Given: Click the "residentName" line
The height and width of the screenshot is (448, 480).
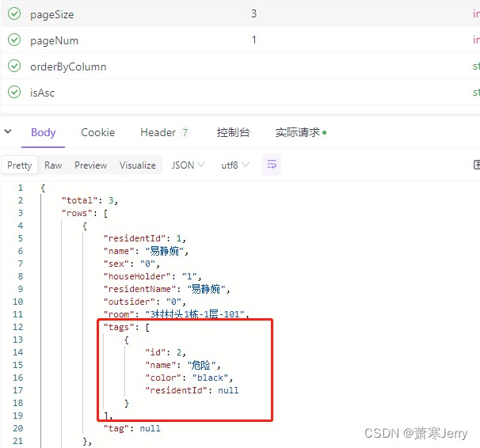Looking at the screenshot, I should tap(167, 289).
